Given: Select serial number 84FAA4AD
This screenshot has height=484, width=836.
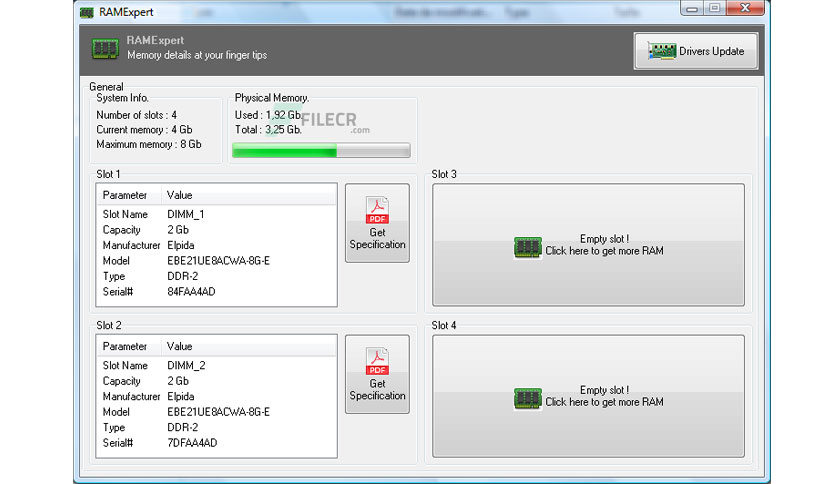Looking at the screenshot, I should tap(191, 292).
